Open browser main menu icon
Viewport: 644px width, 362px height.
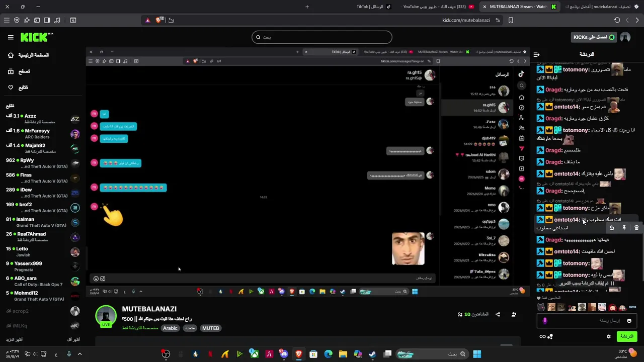tap(7, 20)
